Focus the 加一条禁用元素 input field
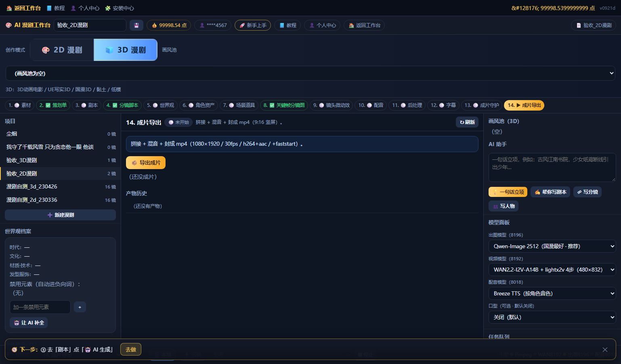621x364 pixels. [x=40, y=307]
